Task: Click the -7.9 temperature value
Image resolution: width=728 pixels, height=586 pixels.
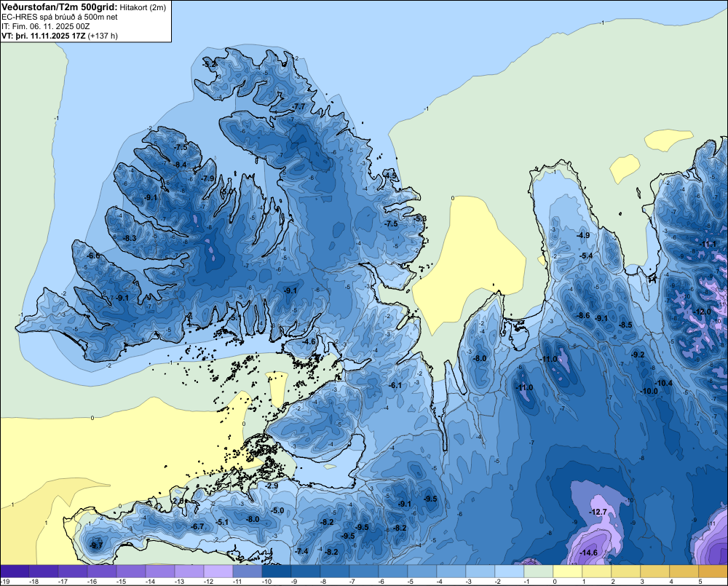Action: [x=208, y=178]
